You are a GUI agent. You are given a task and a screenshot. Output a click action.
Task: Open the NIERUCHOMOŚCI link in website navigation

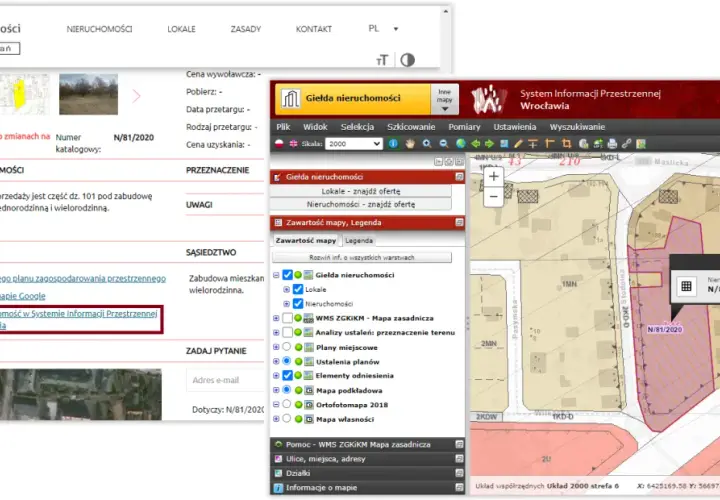99,29
